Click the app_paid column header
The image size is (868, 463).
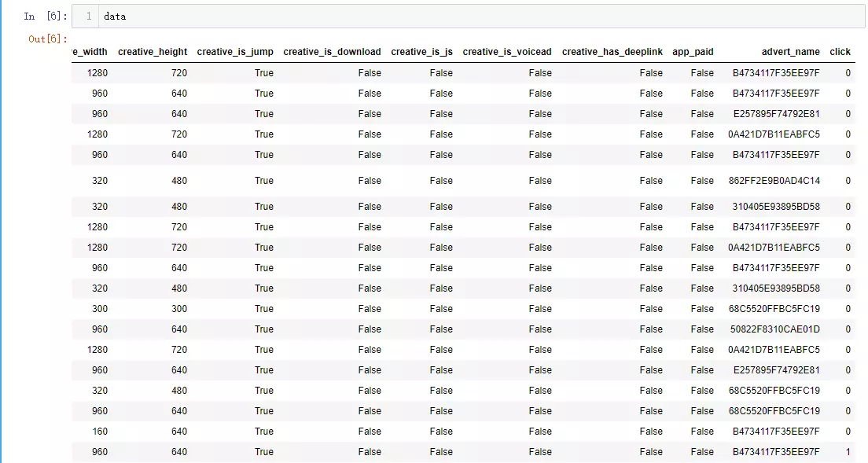coord(693,51)
